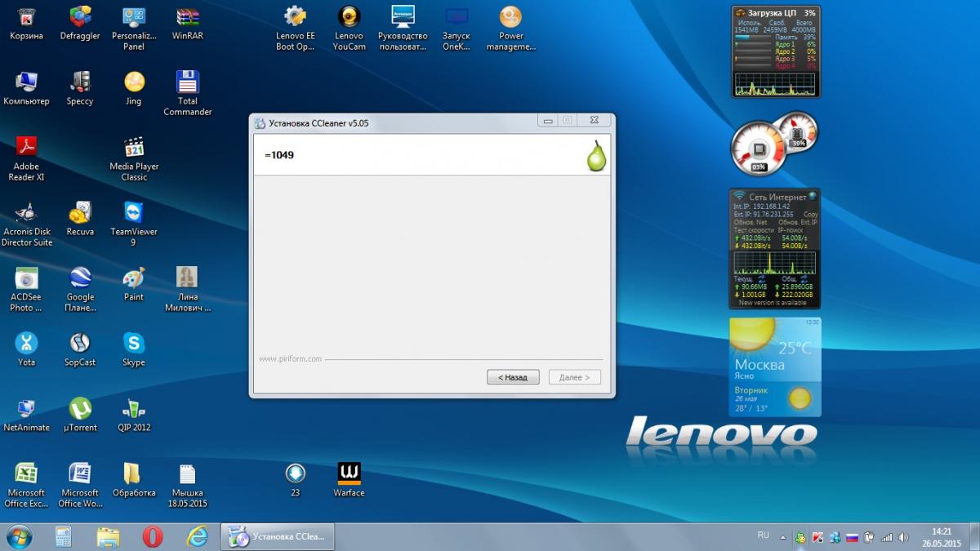980x551 pixels.
Task: Open the Recuva shortcut
Action: (80, 214)
